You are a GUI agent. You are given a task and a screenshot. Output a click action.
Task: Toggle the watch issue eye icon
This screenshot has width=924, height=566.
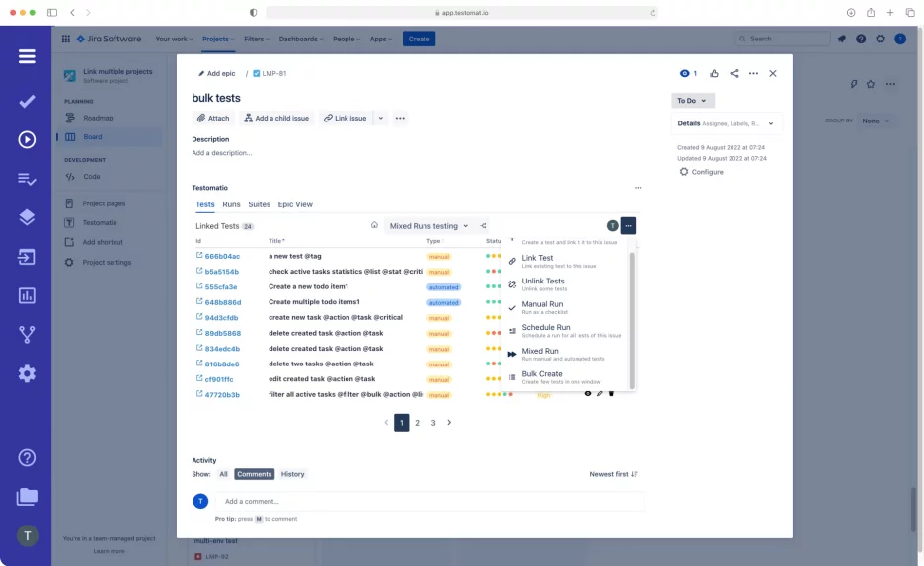pyautogui.click(x=685, y=73)
